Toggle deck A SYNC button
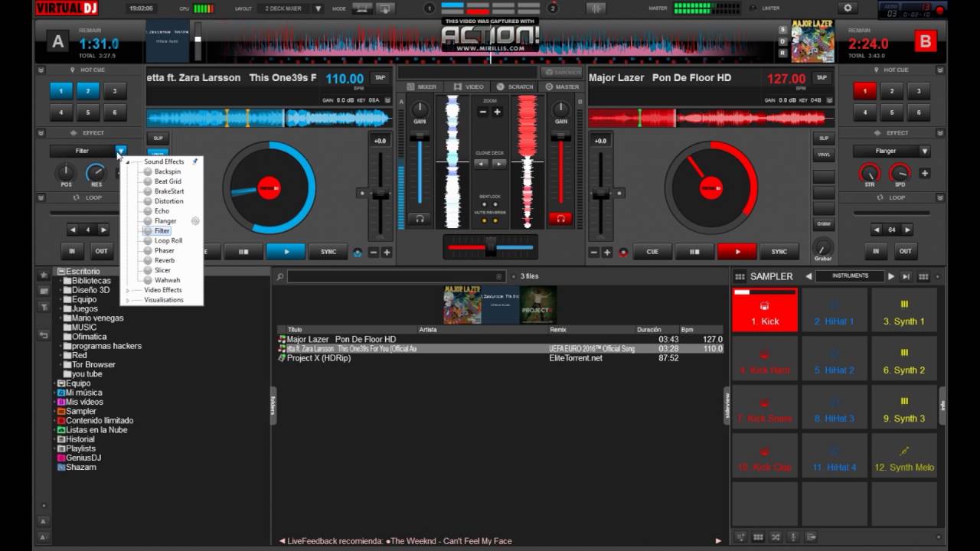Viewport: 980px width, 551px height. point(328,252)
